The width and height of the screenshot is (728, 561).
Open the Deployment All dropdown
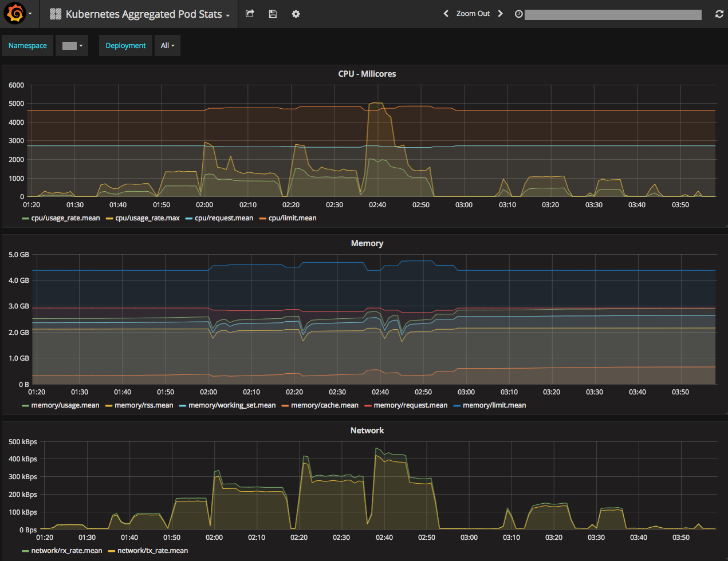[x=167, y=46]
